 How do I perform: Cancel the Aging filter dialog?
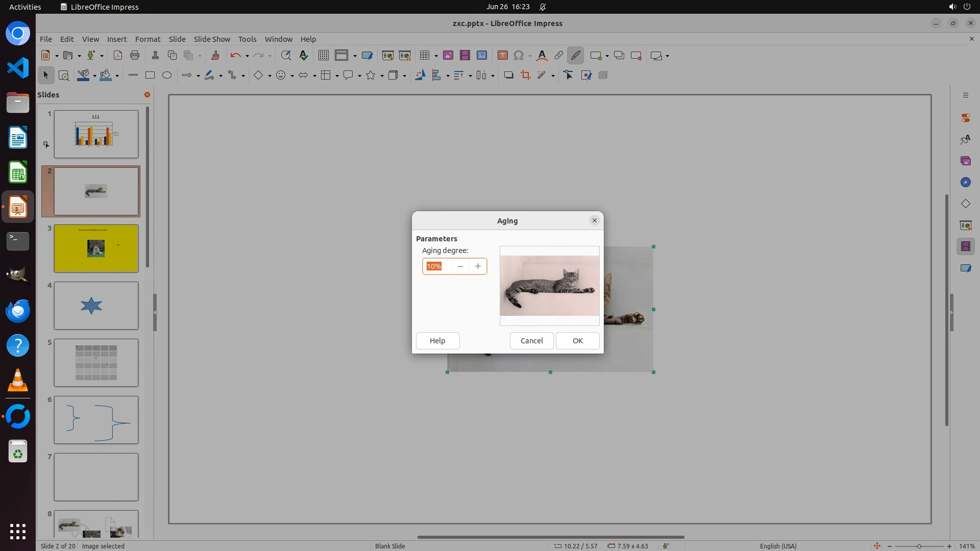(x=531, y=341)
